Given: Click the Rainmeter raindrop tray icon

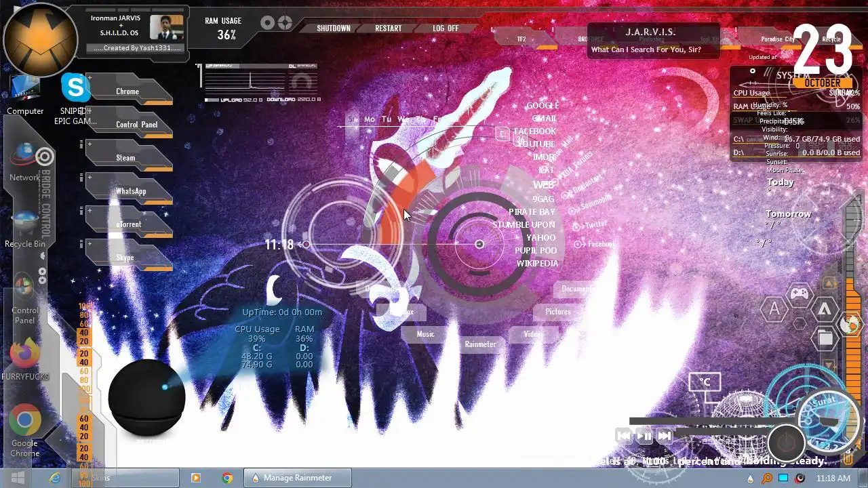Looking at the screenshot, I should click(751, 479).
